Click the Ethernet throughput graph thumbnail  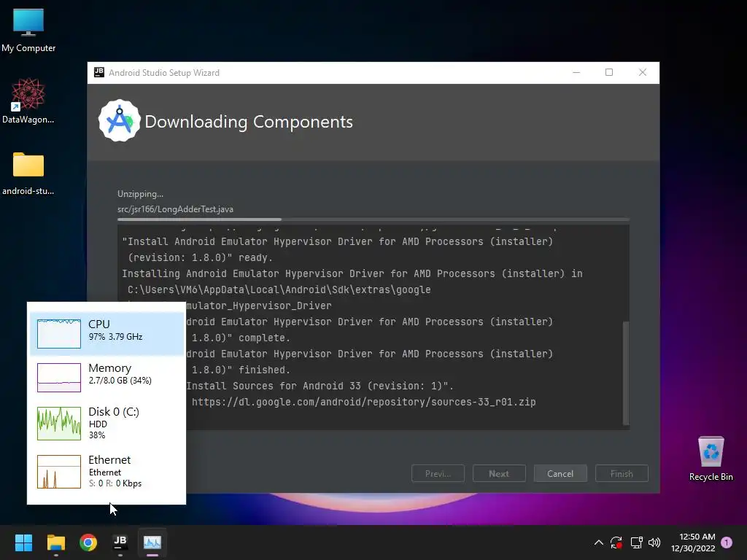pos(59,472)
